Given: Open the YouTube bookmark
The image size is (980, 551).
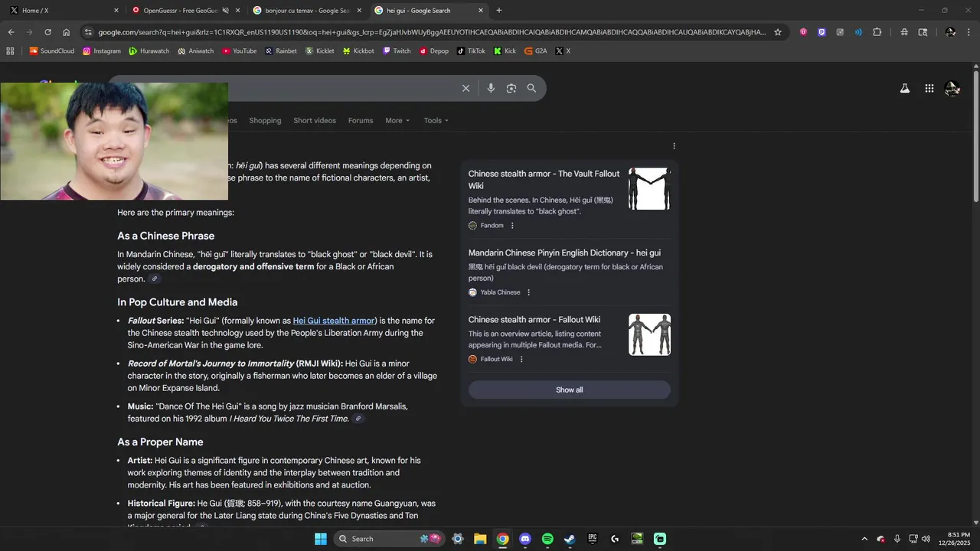Looking at the screenshot, I should tap(239, 51).
